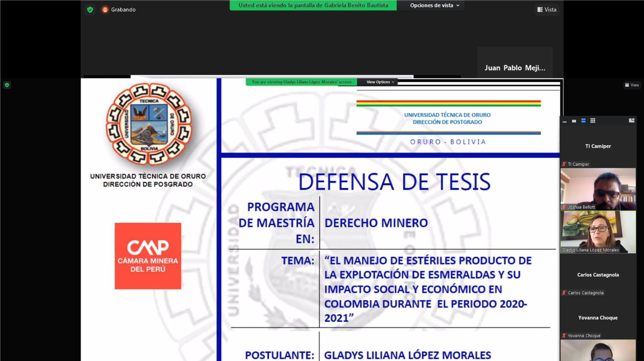The width and height of the screenshot is (644, 361).
Task: Expand the View Options dropdown on shared screen
Action: click(x=378, y=82)
